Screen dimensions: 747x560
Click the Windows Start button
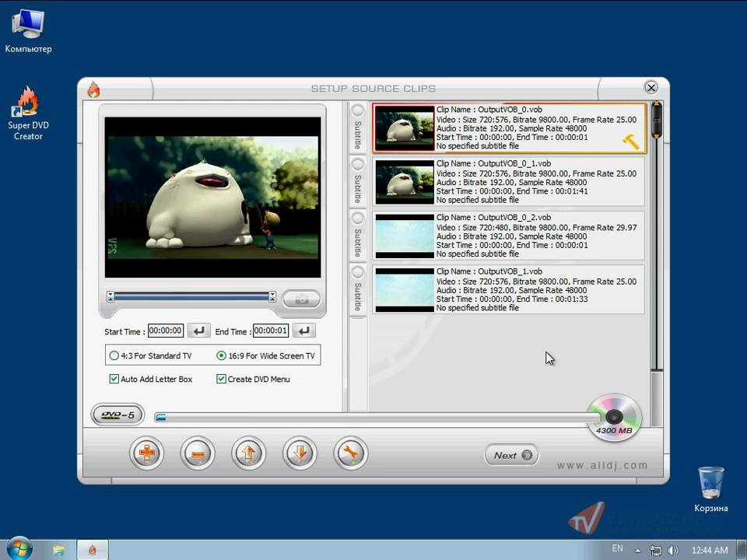click(x=19, y=549)
